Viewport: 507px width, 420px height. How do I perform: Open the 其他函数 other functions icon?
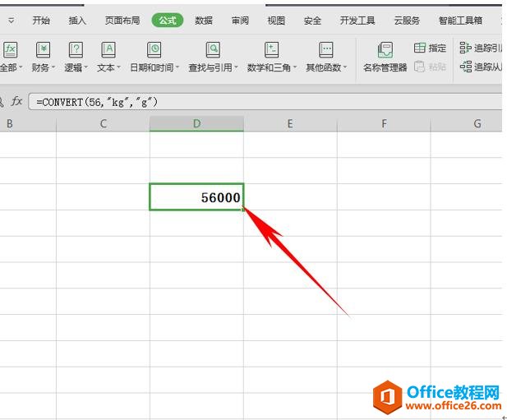click(x=325, y=50)
